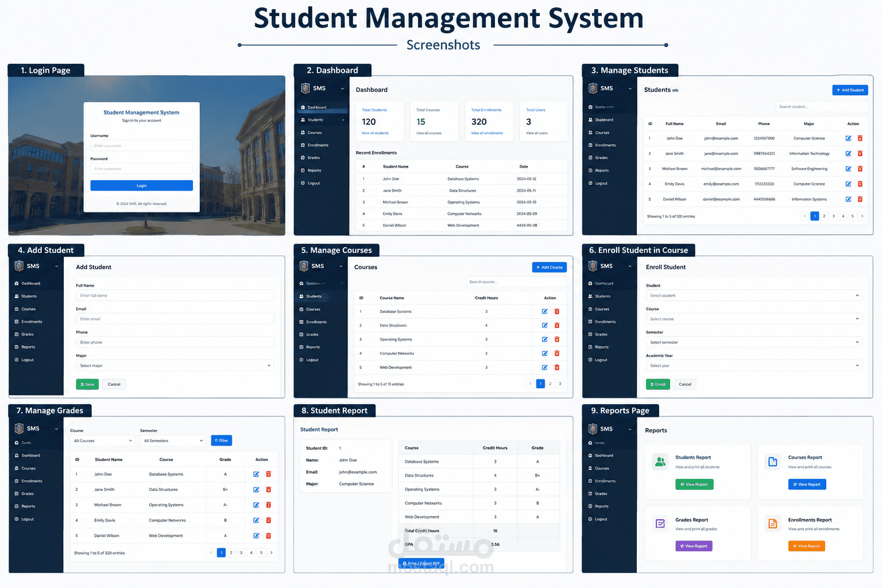Click the green Enroll button
The height and width of the screenshot is (588, 882).
658,384
